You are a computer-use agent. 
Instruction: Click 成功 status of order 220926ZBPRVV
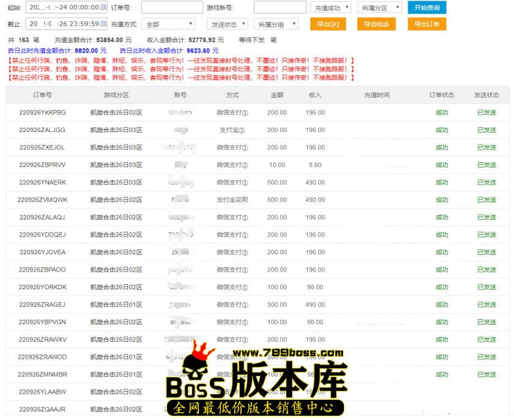(441, 165)
